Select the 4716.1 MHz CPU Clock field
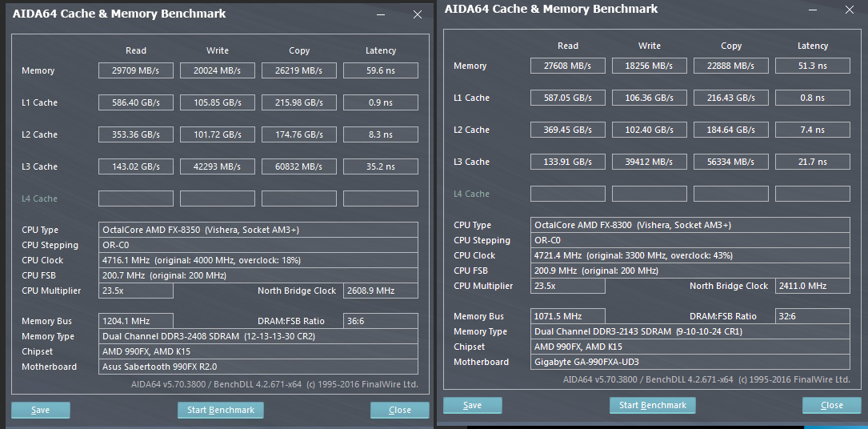 click(258, 260)
